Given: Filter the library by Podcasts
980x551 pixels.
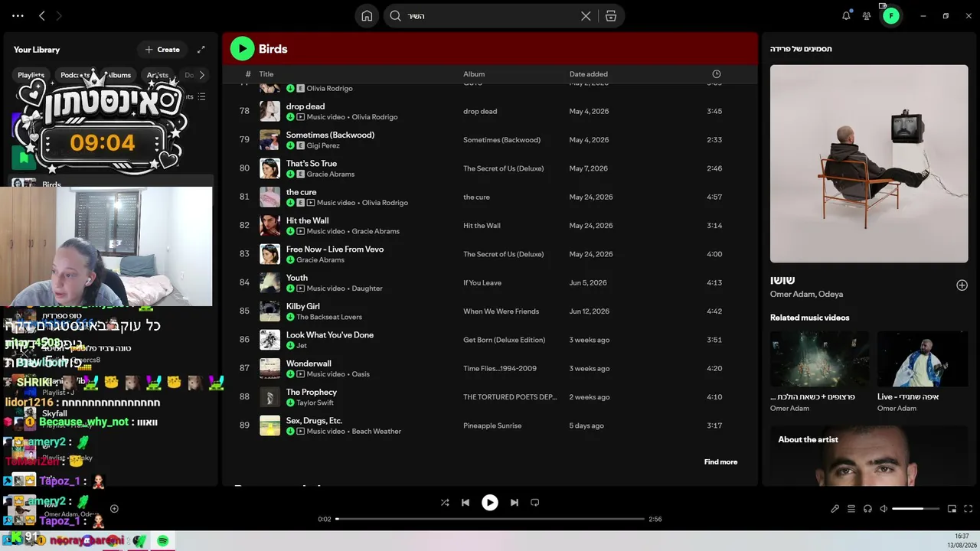Looking at the screenshot, I should [76, 75].
